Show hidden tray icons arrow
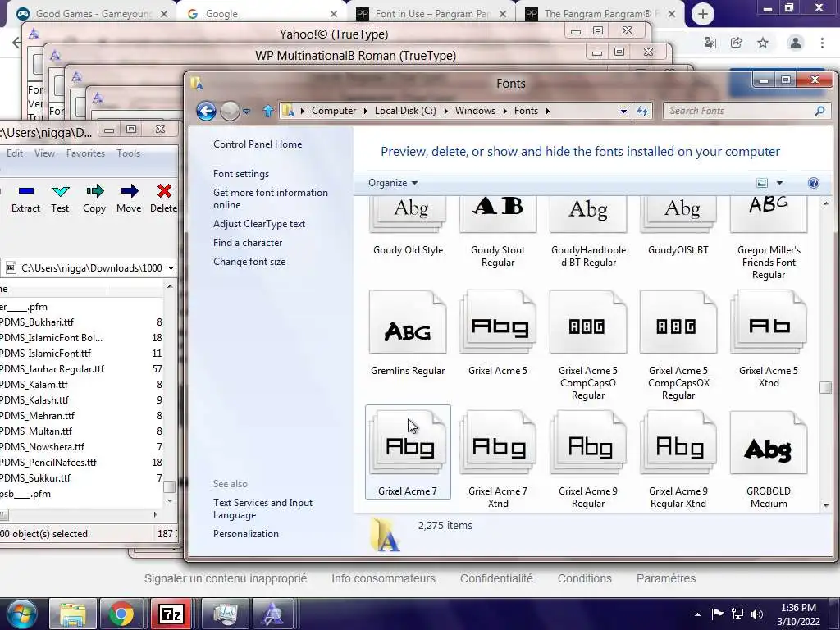This screenshot has width=840, height=630. click(697, 614)
